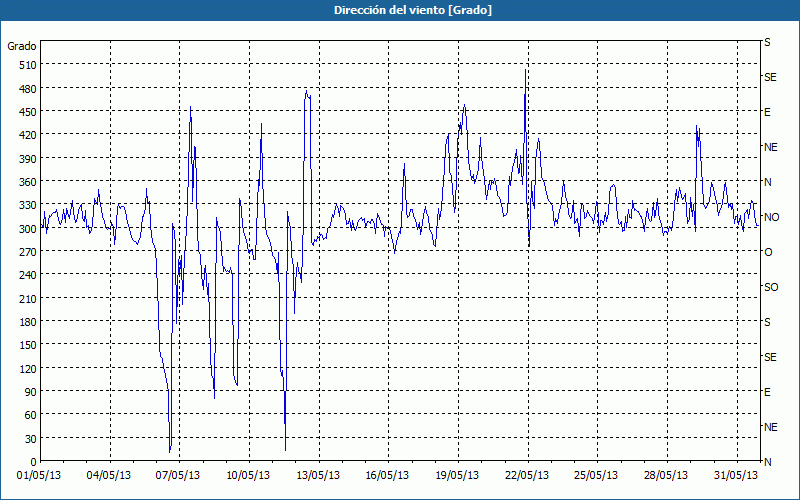Click the 16/05/13 date label
800x500 pixels.
coord(387,476)
